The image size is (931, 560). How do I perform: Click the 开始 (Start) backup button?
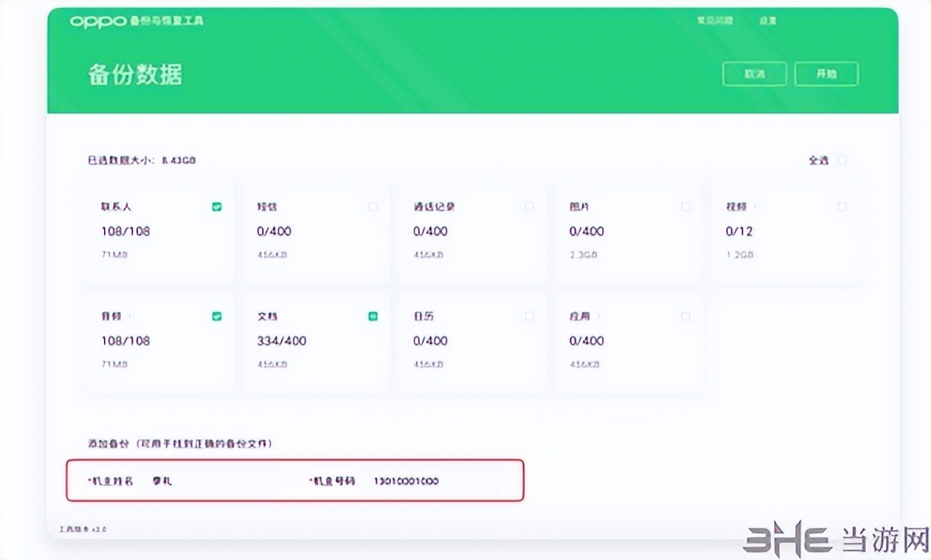tap(826, 74)
